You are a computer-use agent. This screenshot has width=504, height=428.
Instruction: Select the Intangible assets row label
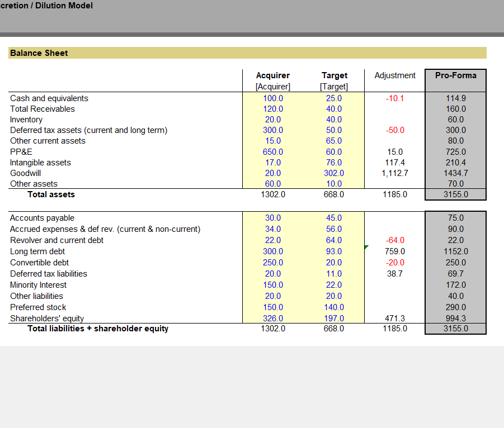pyautogui.click(x=40, y=163)
